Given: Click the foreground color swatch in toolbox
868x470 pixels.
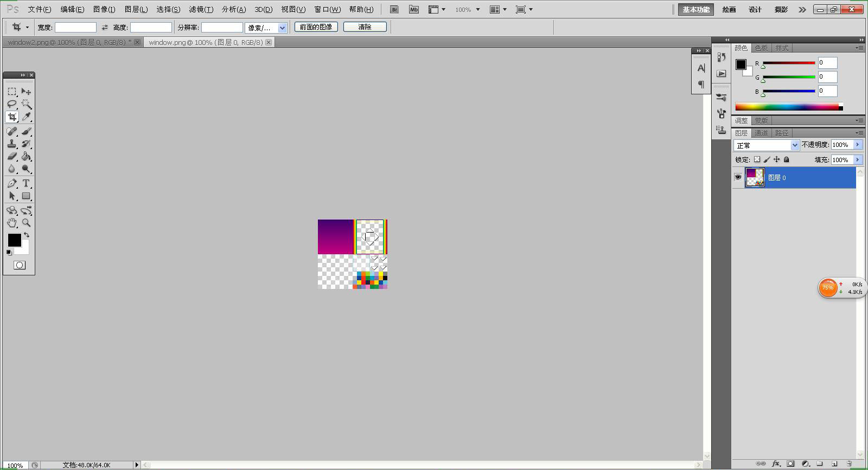Looking at the screenshot, I should (15, 240).
